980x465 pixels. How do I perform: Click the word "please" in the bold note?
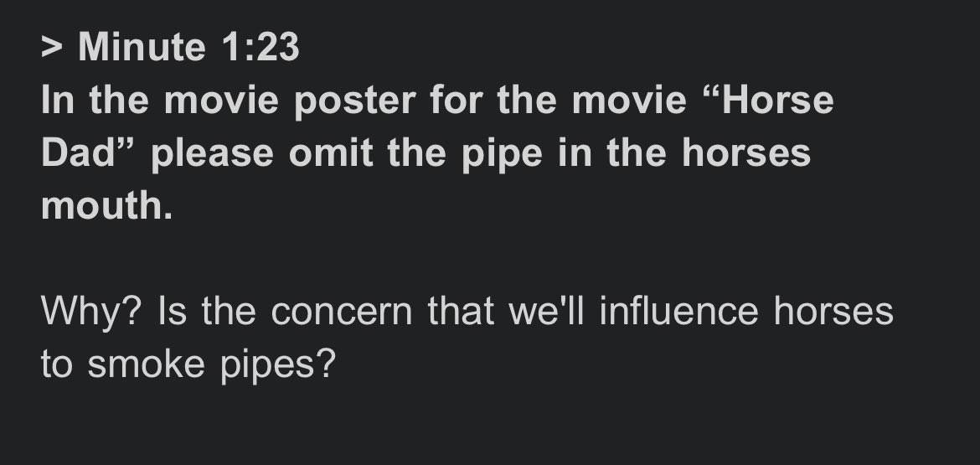coord(213,156)
